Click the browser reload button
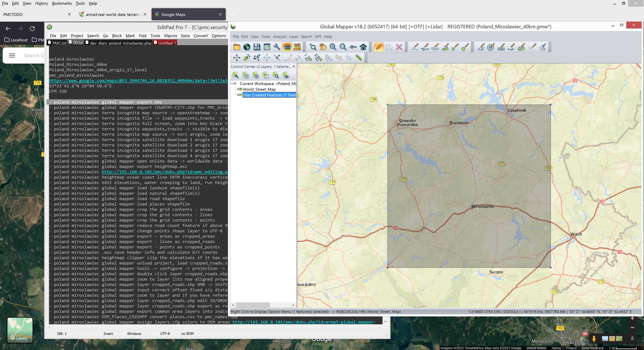 32,29
